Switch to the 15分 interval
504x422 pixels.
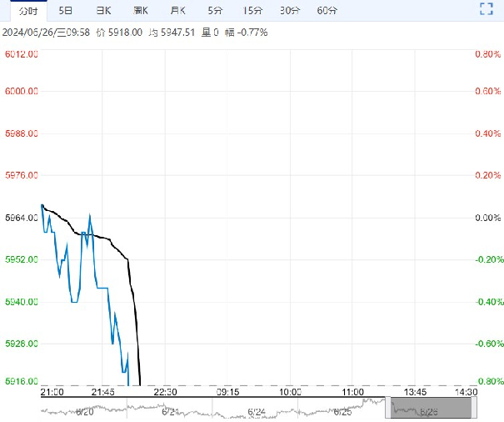pos(252,11)
